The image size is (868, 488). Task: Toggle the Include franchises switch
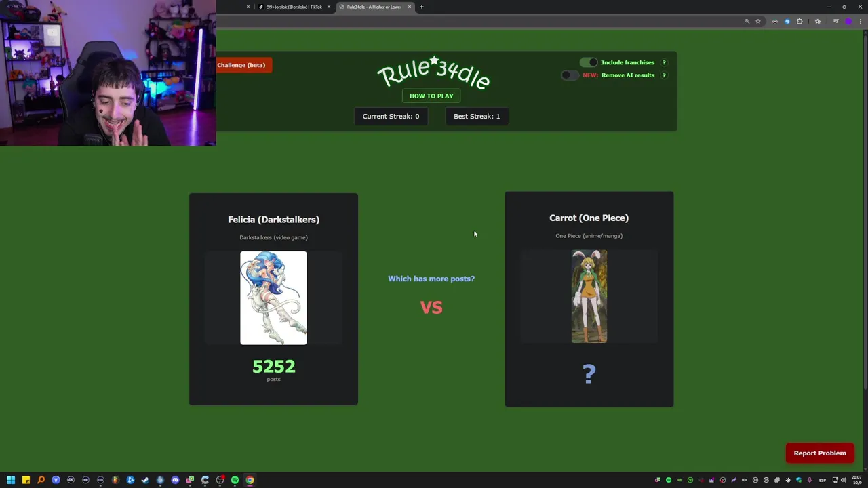pos(589,62)
